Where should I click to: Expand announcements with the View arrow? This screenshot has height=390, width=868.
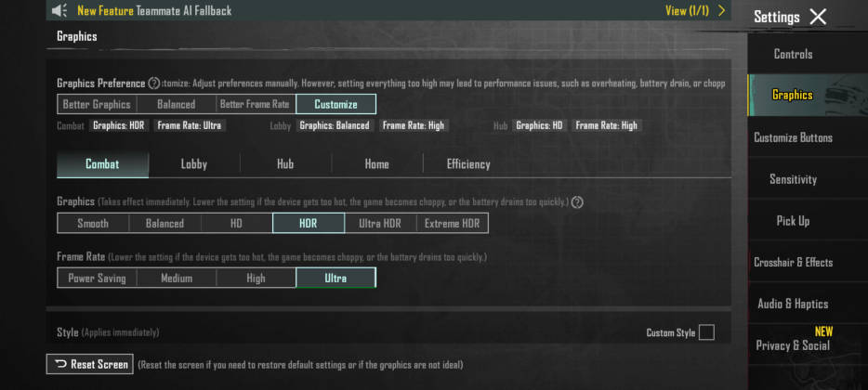(721, 11)
